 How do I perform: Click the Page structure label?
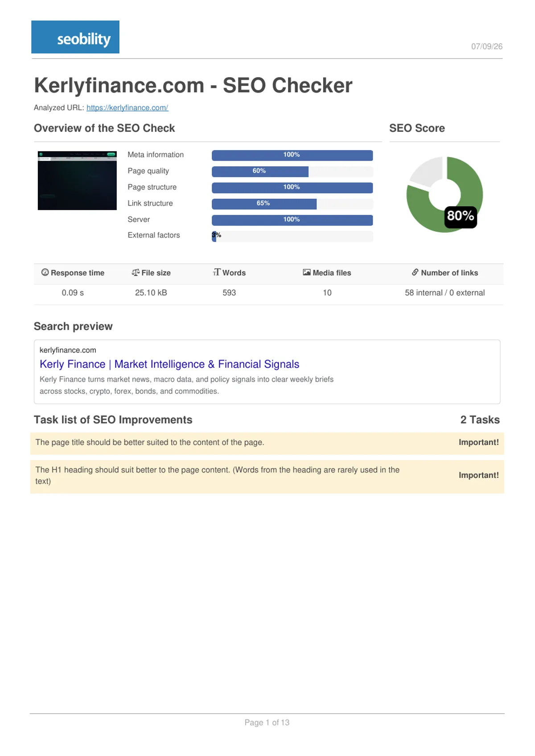click(x=152, y=187)
